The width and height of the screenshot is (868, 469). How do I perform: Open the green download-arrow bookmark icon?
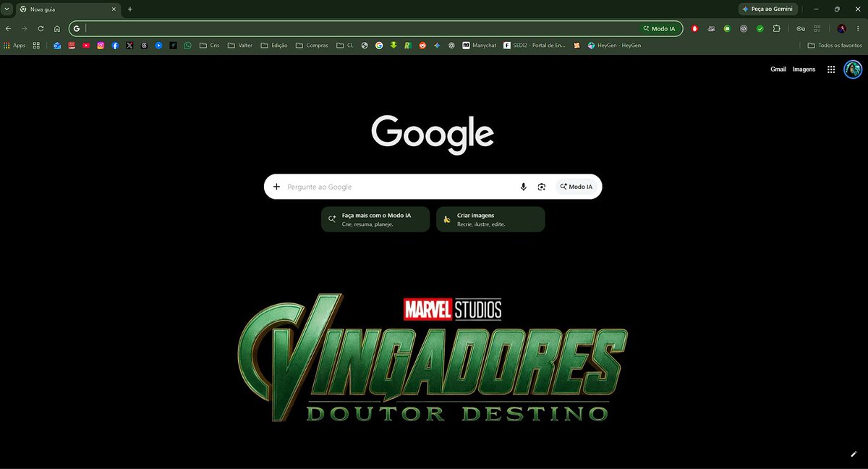point(393,46)
